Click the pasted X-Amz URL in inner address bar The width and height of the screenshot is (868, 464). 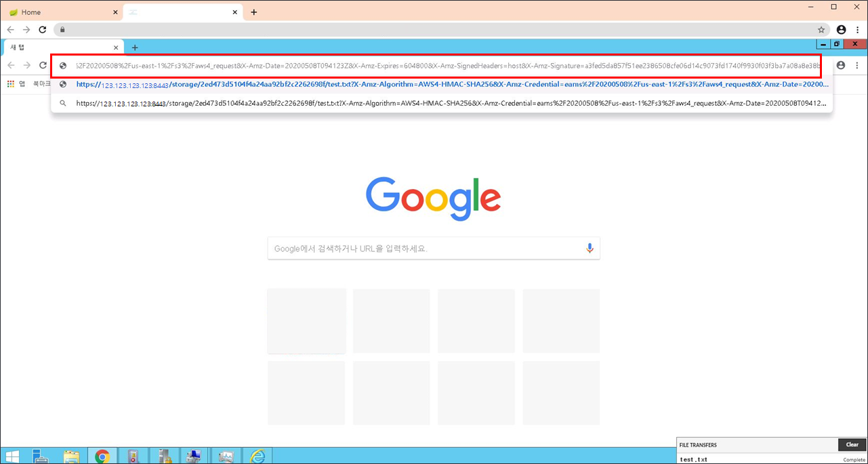click(447, 66)
